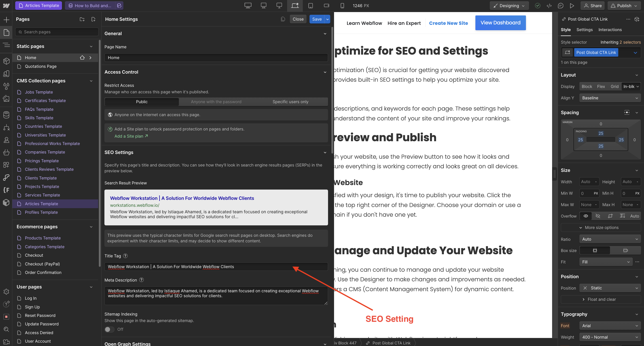
Task: Select border-box Box size option
Action: (x=595, y=250)
